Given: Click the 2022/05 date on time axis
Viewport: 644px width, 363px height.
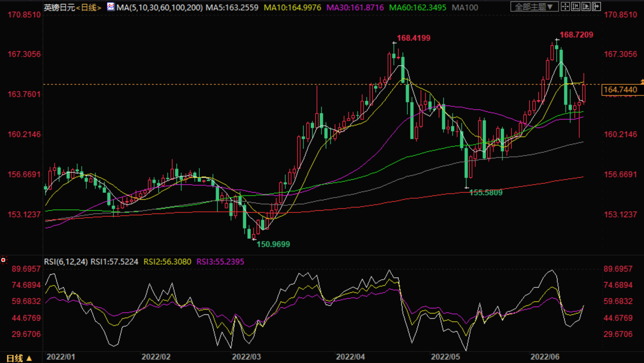Looking at the screenshot, I should (445, 357).
